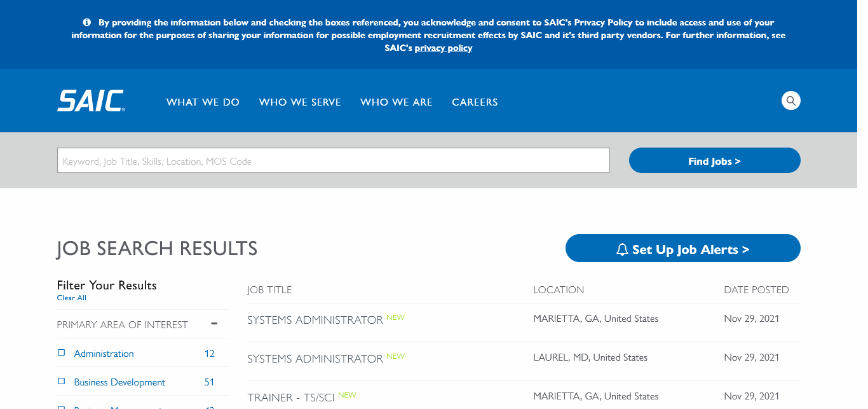Image resolution: width=868 pixels, height=409 pixels.
Task: Open the Systems Administrator job in Laurel, MD
Action: pyautogui.click(x=315, y=359)
